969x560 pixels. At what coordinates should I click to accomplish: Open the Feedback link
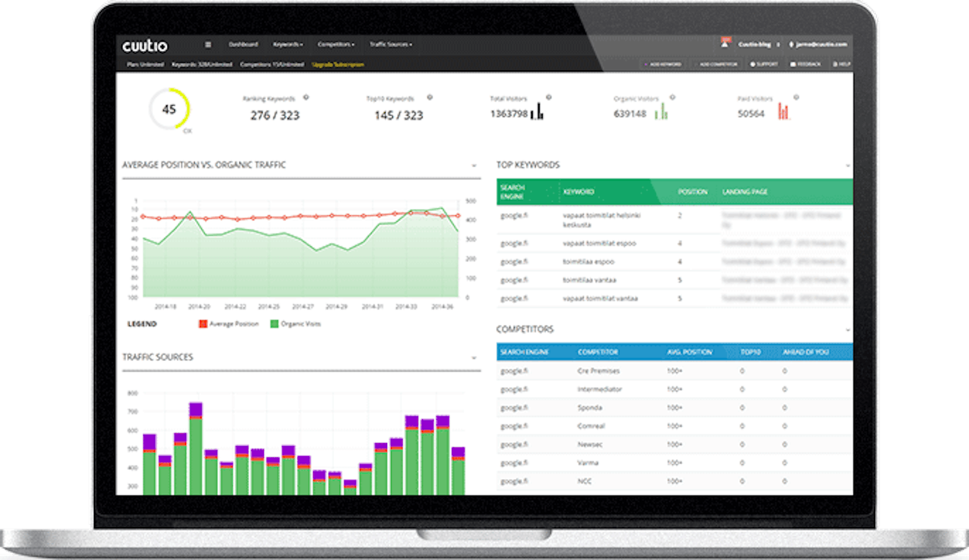[805, 64]
